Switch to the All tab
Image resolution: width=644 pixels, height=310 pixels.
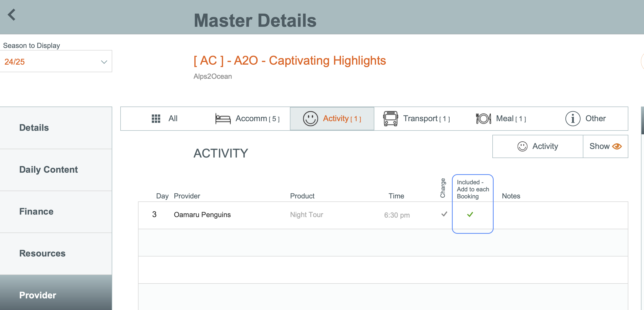(165, 118)
